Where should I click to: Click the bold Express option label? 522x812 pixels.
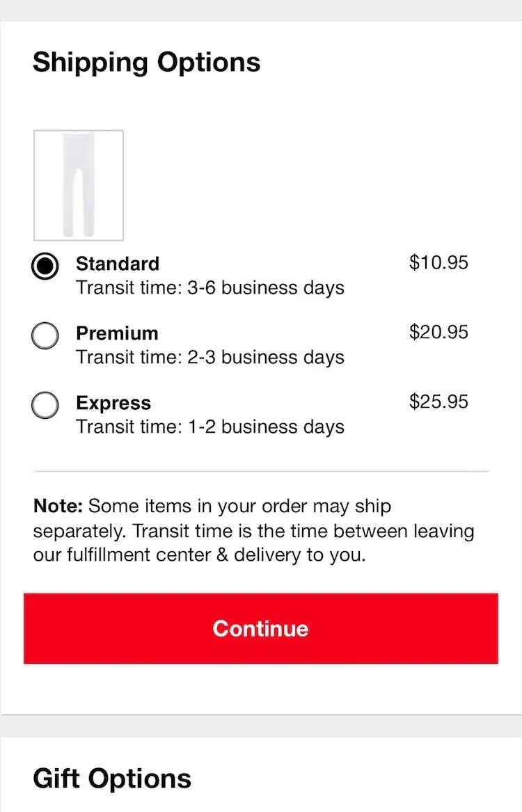point(113,403)
